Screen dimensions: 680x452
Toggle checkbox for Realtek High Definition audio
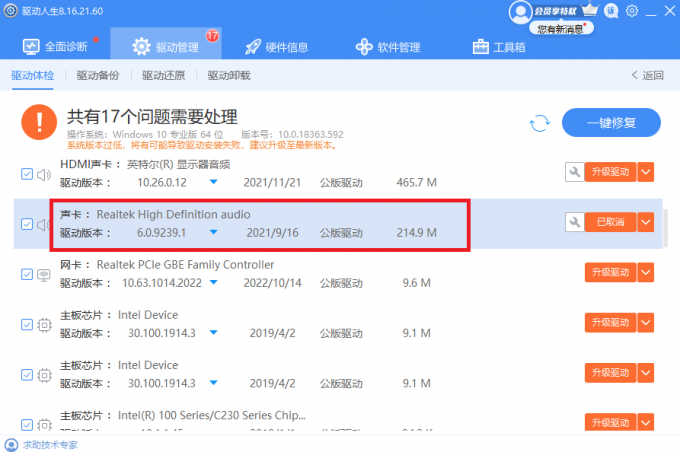pyautogui.click(x=27, y=224)
